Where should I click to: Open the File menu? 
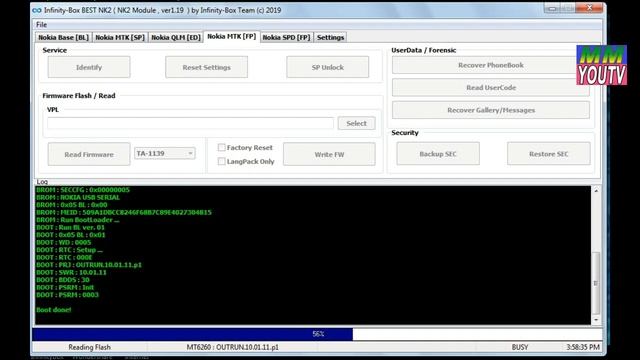click(41, 24)
